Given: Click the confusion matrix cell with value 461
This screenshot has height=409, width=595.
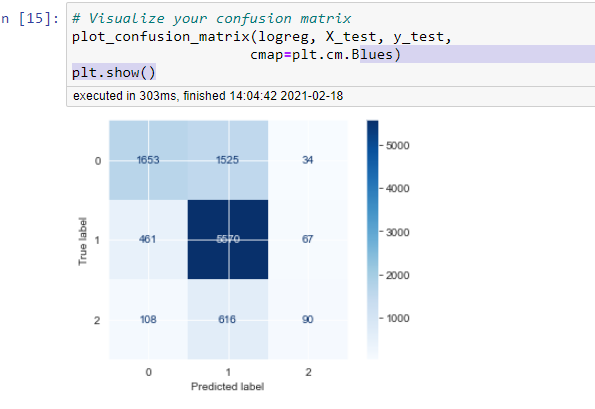Looking at the screenshot, I should coord(148,239).
